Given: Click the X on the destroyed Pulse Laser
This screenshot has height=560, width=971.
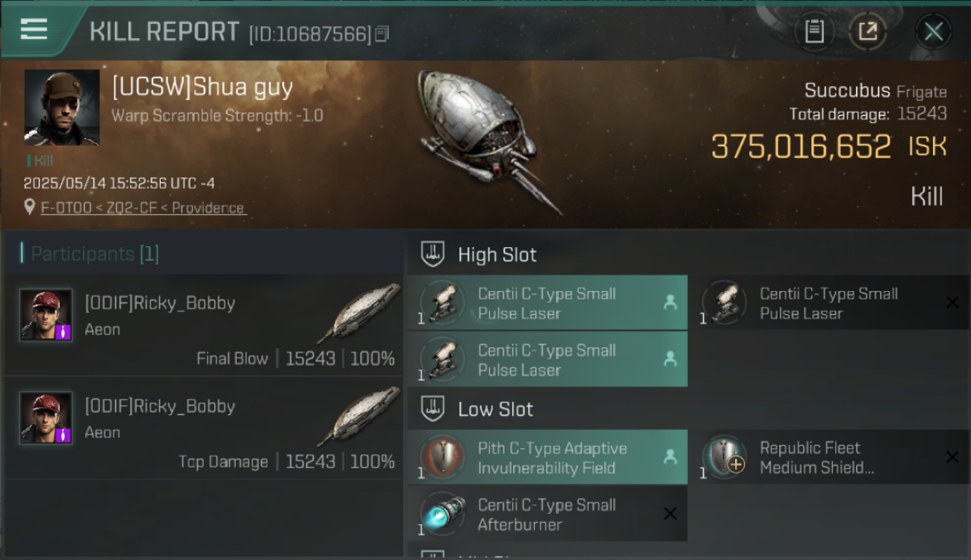Looking at the screenshot, I should tap(952, 302).
